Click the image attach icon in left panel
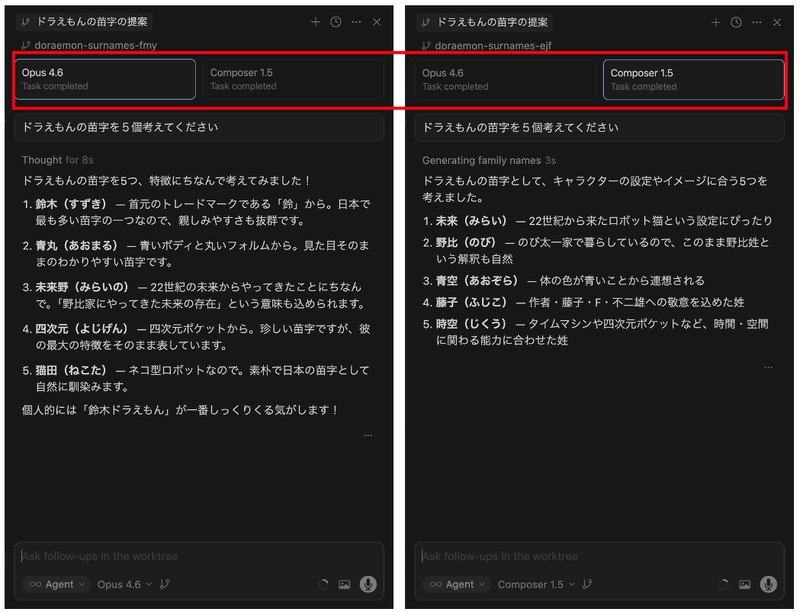Image resolution: width=800 pixels, height=612 pixels. 344,584
